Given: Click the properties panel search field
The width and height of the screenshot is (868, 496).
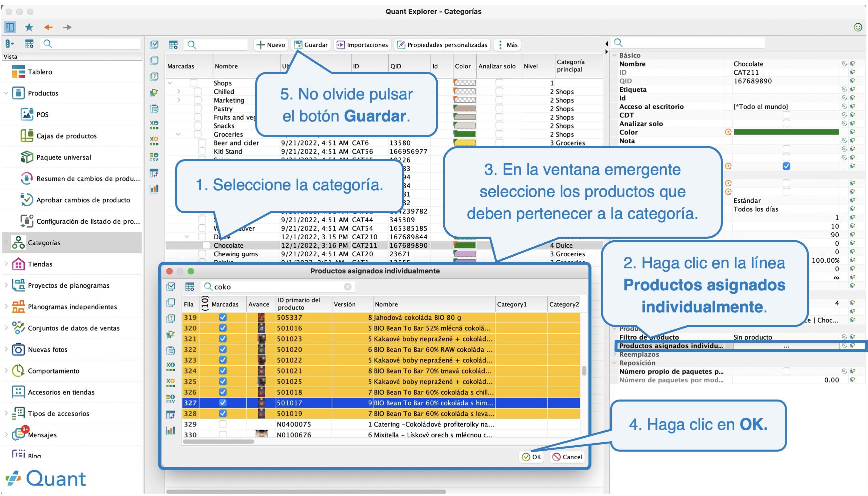Looking at the screenshot, I should click(689, 43).
